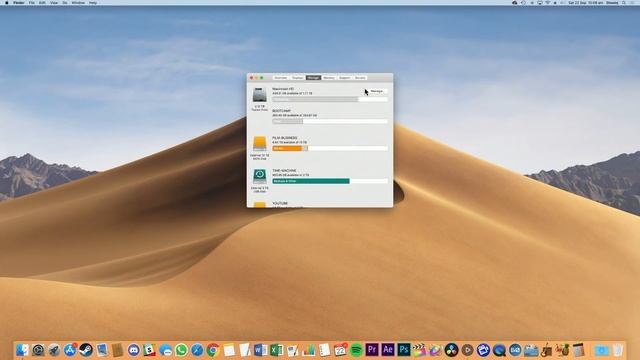
Task: Open Launchpad rocket icon in Dock
Action: pyautogui.click(x=54, y=350)
